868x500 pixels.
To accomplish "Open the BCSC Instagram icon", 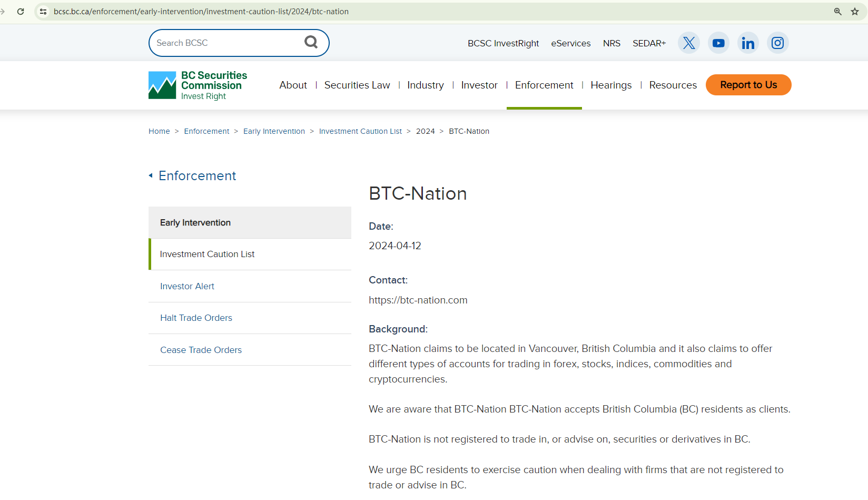I will [x=777, y=43].
